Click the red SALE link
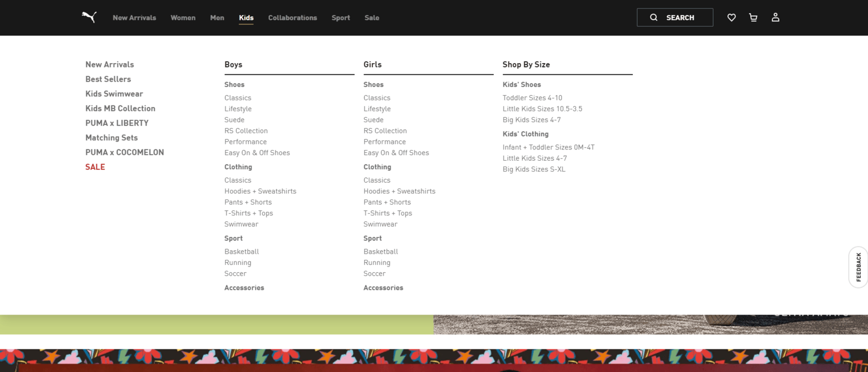Viewport: 868px width, 372px height. point(95,167)
